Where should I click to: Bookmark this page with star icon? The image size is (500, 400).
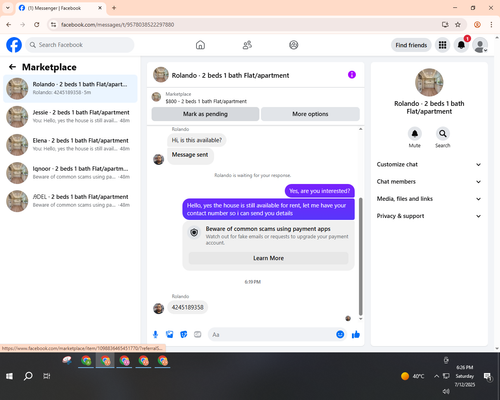click(458, 25)
